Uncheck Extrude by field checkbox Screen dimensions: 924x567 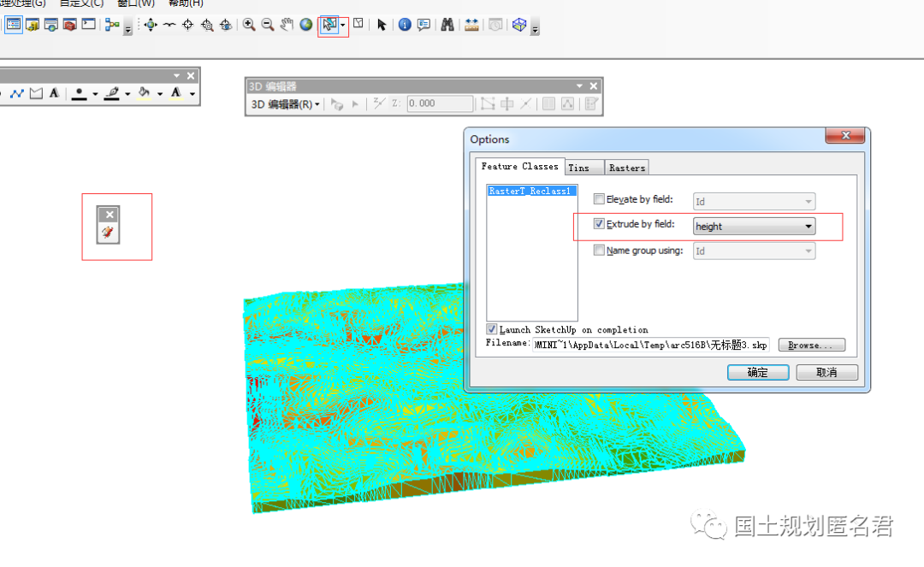coord(599,224)
